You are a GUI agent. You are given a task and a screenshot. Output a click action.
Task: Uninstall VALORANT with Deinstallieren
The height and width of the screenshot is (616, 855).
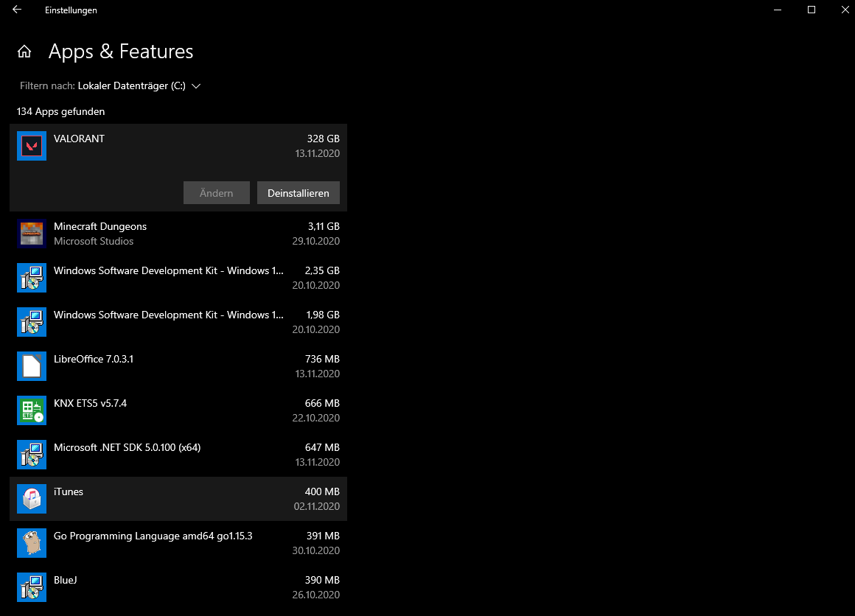[299, 193]
